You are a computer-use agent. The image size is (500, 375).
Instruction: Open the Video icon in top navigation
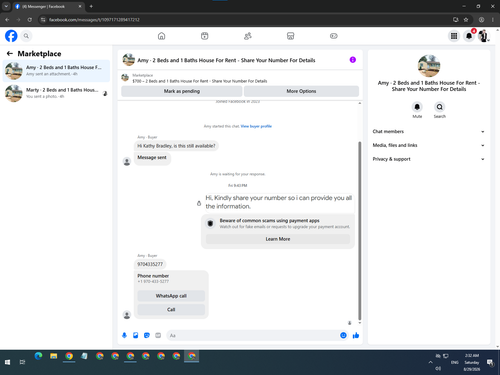tap(204, 36)
